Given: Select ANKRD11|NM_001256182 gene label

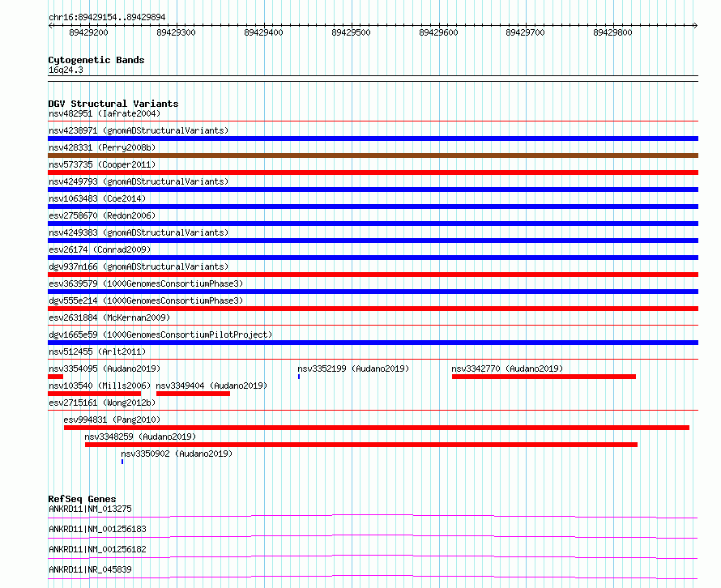Looking at the screenshot, I should click(x=97, y=549).
